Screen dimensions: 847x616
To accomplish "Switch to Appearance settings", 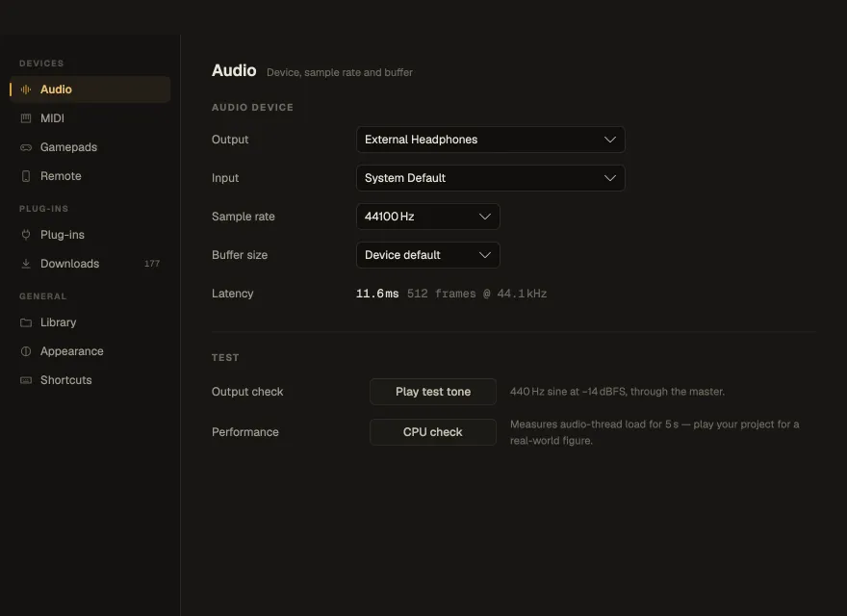I will coord(90,351).
